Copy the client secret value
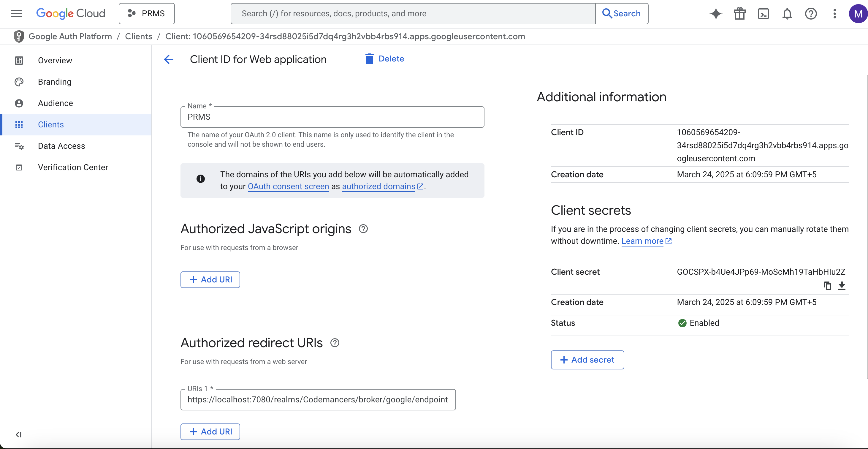Screen dimensions: 868x449 click(x=828, y=285)
